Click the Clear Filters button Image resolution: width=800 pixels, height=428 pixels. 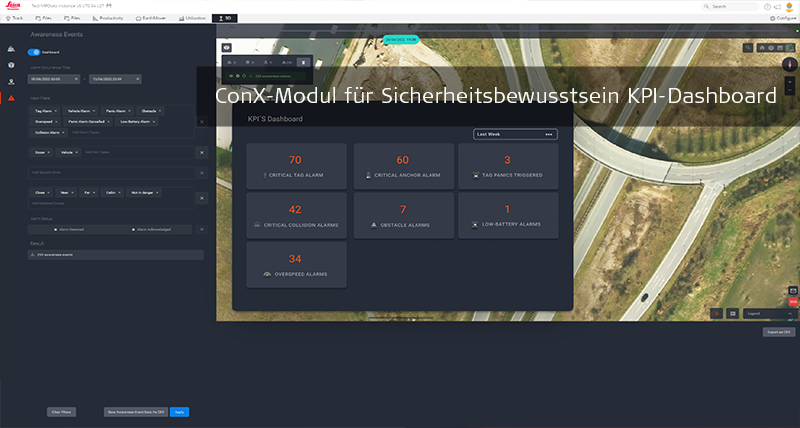[61, 411]
